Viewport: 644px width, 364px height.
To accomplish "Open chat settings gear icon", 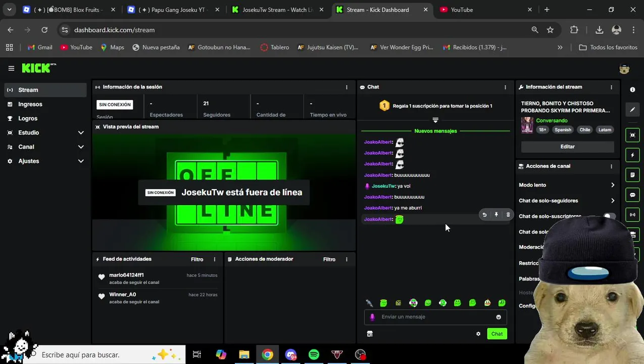I will click(x=478, y=334).
